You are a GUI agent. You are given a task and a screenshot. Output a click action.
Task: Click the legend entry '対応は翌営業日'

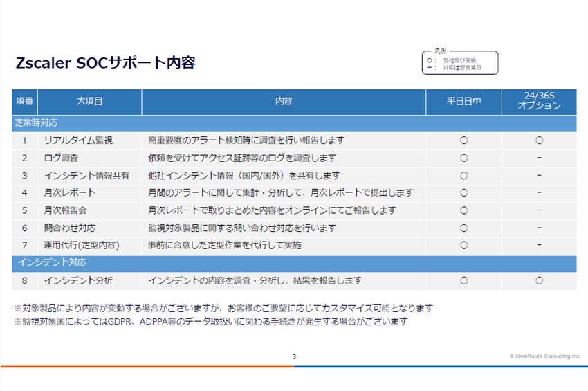pos(462,68)
